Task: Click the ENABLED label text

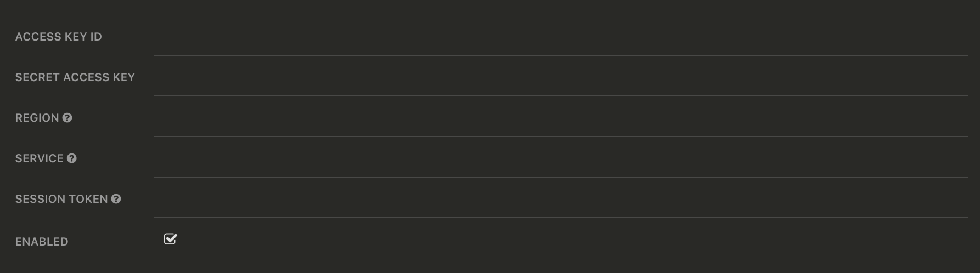Action: [x=42, y=242]
